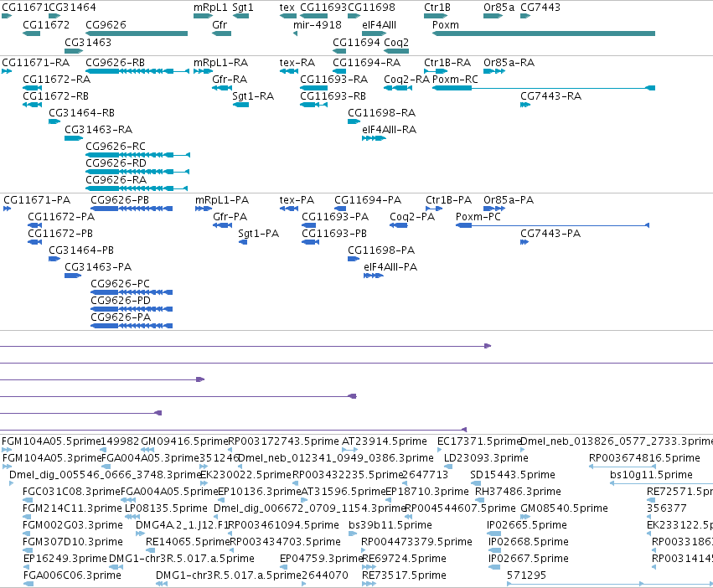Select the CG31463 gene label
The image size is (713, 588).
coord(88,42)
